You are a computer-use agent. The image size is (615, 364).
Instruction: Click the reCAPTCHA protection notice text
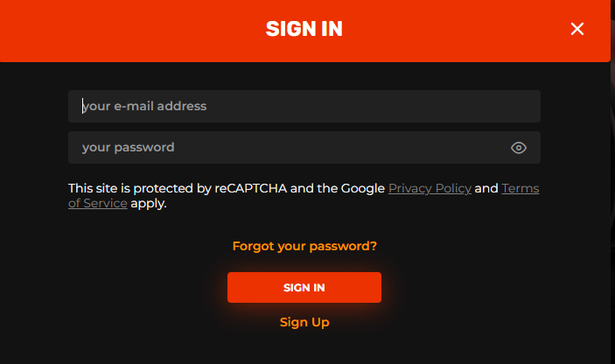coord(227,189)
